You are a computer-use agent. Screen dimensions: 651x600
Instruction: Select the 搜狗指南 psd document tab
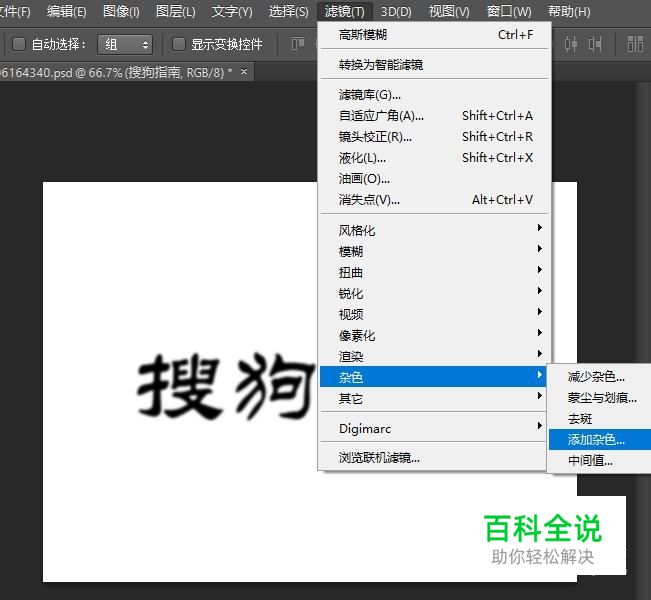(x=116, y=73)
